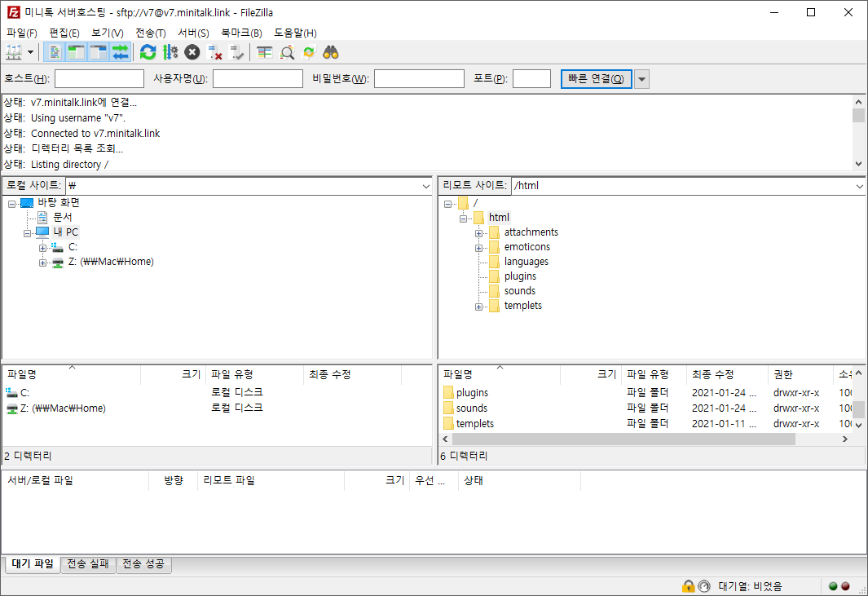Screen dimensions: 868x596
Task: Toggle the message log display
Action: (55, 53)
